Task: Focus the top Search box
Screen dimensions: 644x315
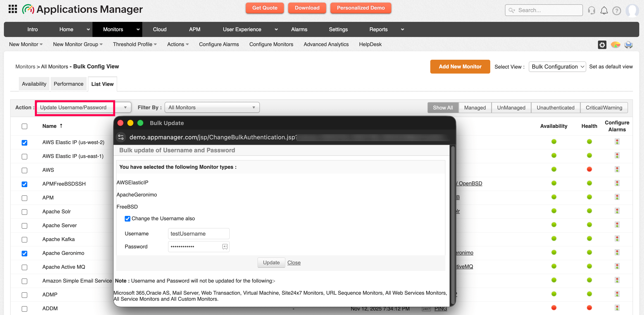Action: pos(544,10)
